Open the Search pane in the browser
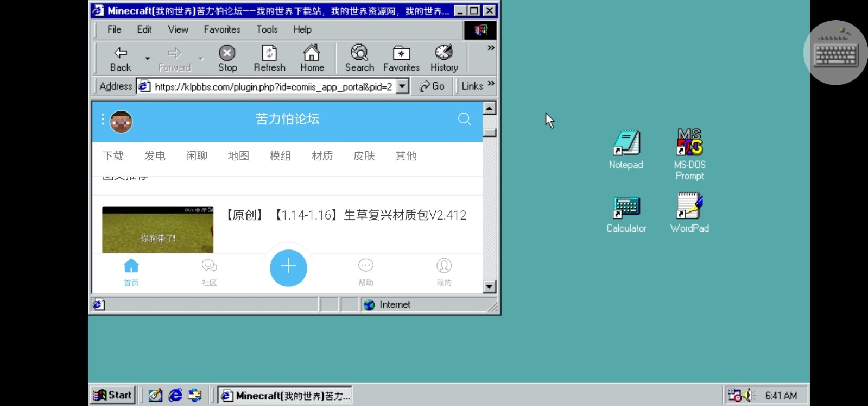 click(359, 59)
